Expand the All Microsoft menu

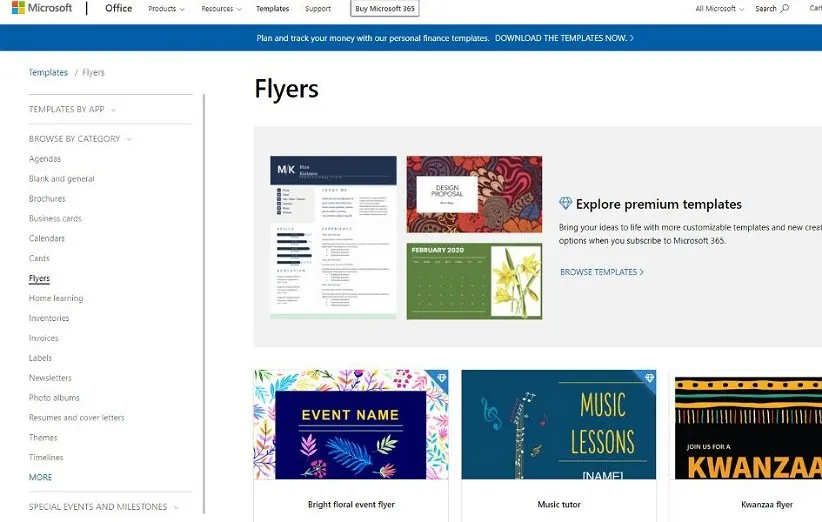pos(719,9)
